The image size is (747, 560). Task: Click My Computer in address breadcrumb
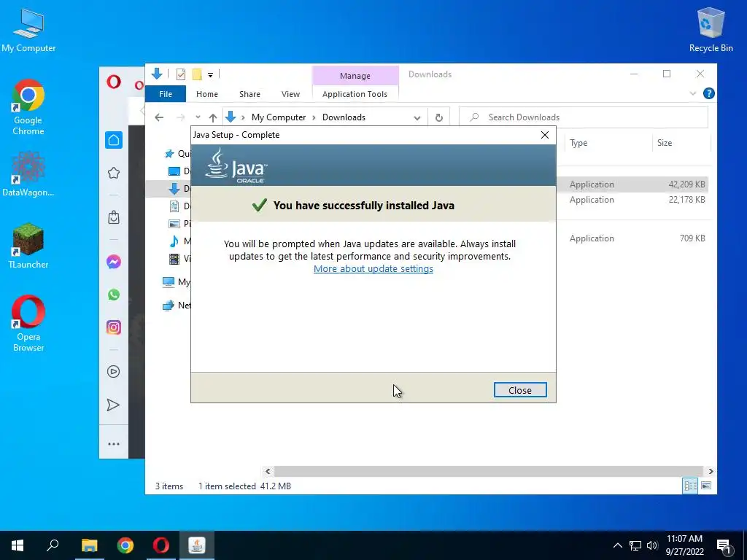[x=279, y=117]
